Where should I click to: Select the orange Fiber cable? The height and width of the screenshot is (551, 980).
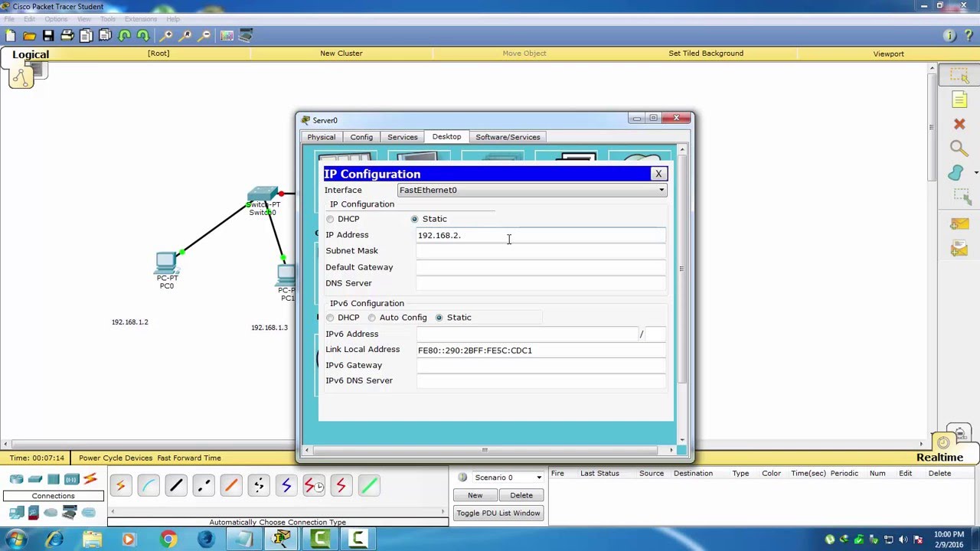pos(231,486)
